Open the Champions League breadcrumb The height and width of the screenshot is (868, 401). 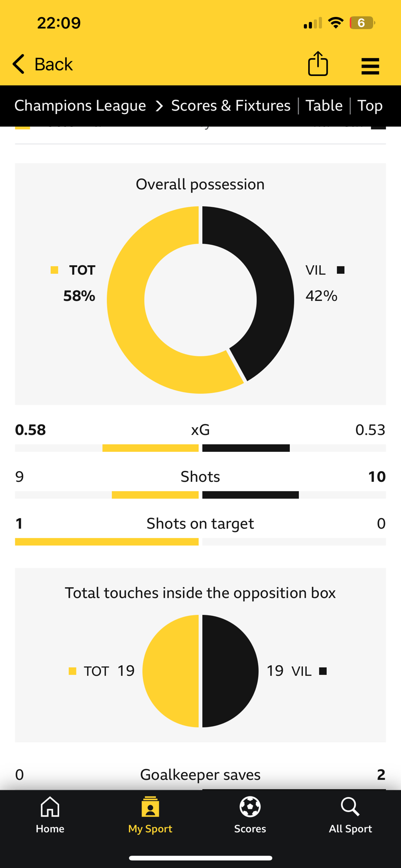[80, 105]
